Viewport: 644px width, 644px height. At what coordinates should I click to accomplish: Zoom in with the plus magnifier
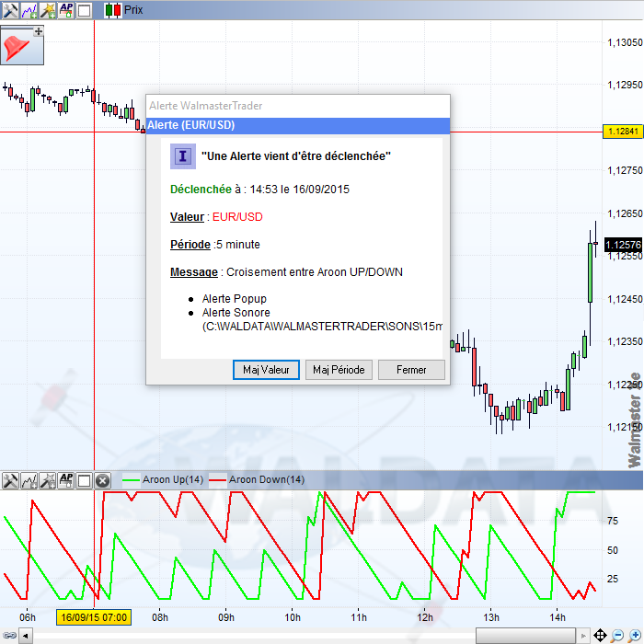click(635, 636)
